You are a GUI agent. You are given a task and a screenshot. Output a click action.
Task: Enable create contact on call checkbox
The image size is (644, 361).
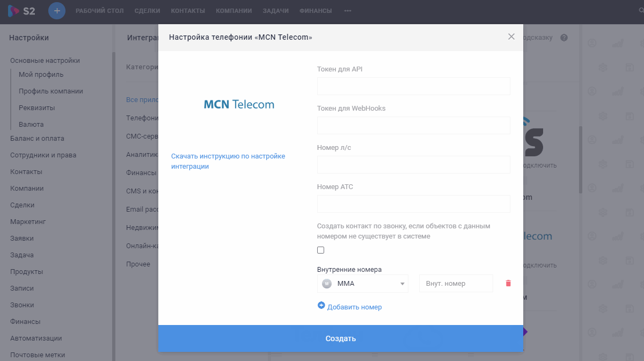(321, 250)
